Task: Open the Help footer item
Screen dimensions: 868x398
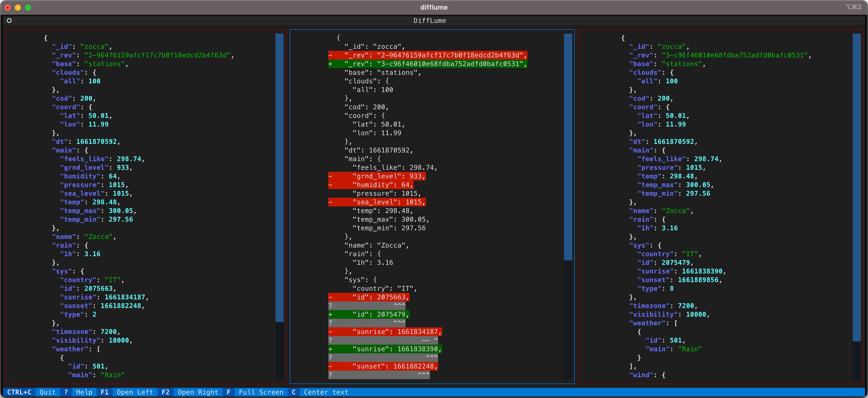Action: click(x=84, y=392)
